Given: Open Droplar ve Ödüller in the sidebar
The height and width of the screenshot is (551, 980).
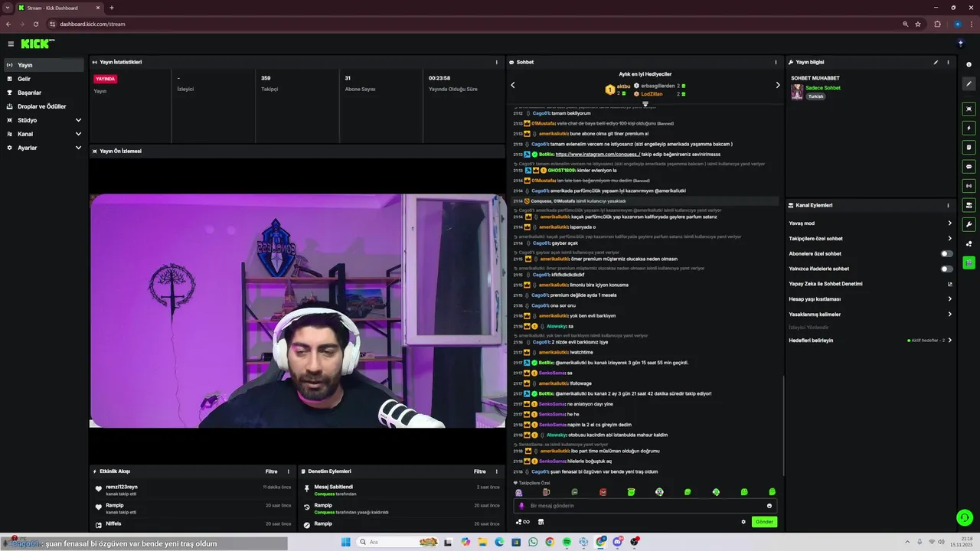Looking at the screenshot, I should (44, 106).
